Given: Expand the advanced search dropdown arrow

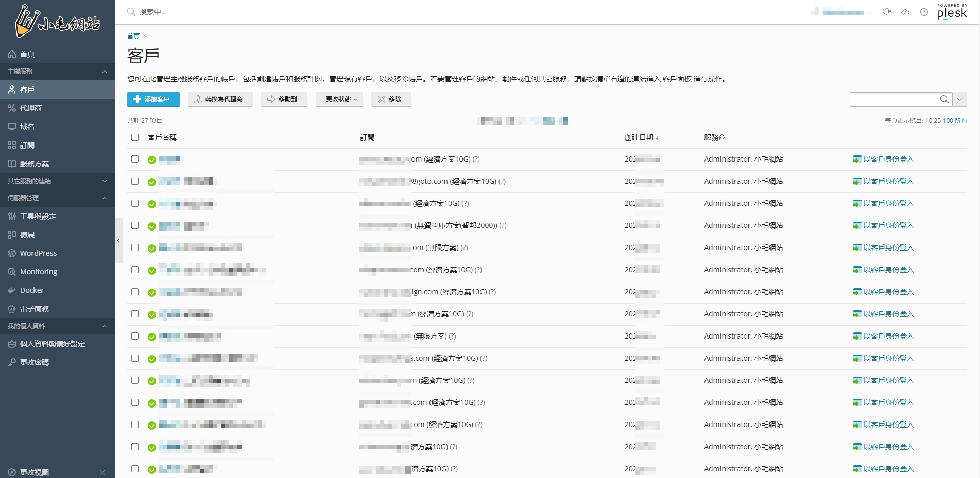Looking at the screenshot, I should tap(960, 99).
